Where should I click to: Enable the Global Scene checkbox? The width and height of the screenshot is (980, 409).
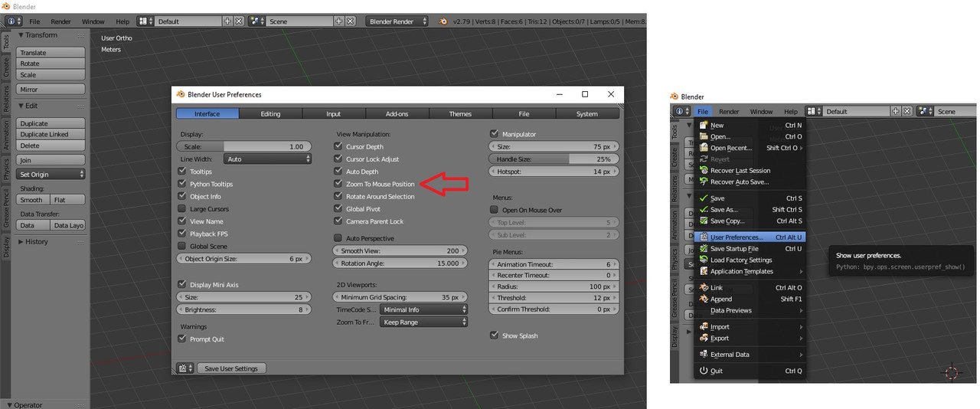coord(182,246)
